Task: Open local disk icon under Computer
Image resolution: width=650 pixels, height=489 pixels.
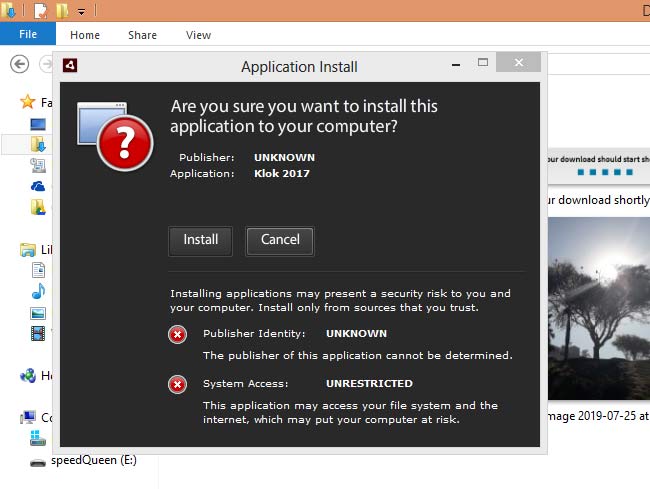Action: point(38,438)
